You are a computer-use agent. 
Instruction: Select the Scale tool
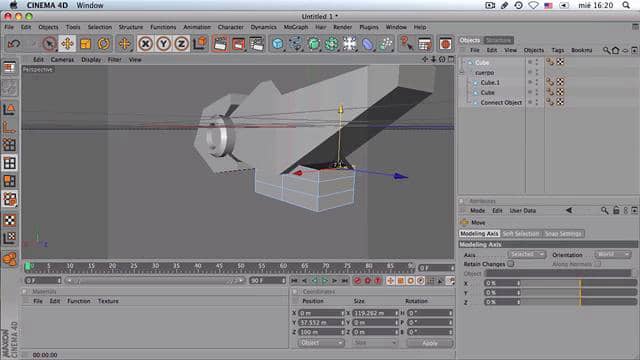85,44
